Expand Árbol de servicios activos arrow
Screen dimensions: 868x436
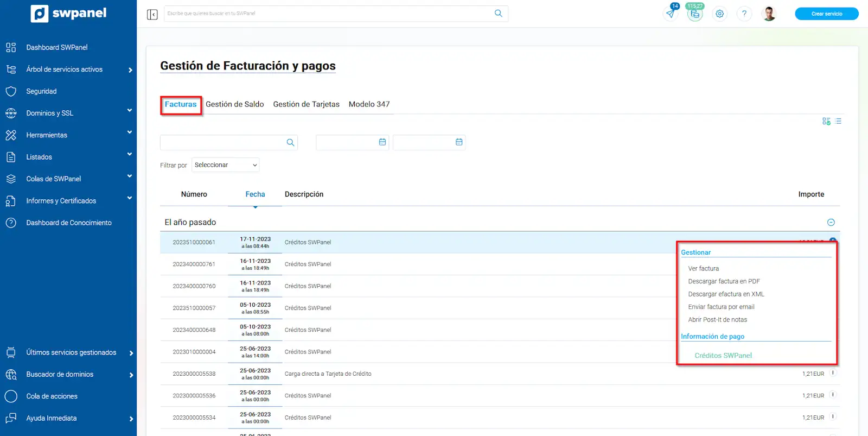click(x=130, y=70)
